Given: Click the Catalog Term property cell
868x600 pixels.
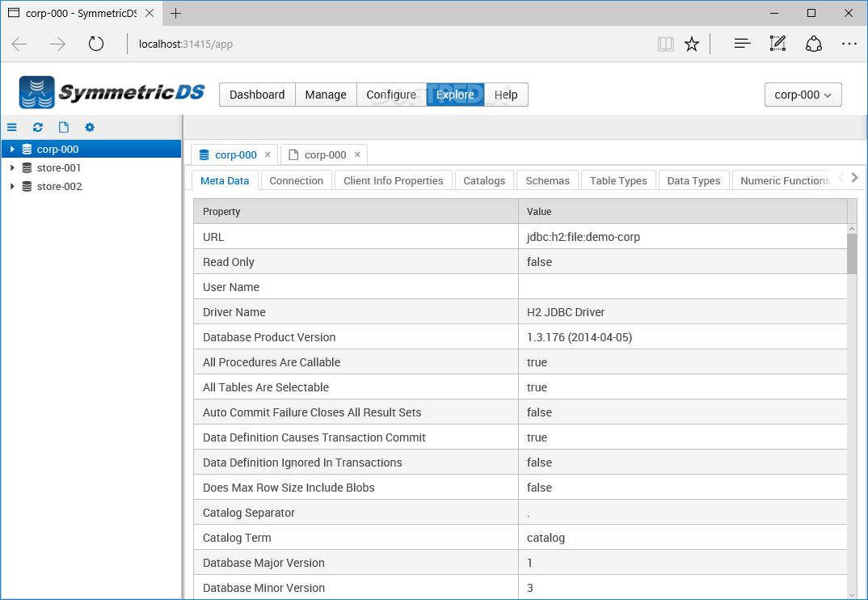Looking at the screenshot, I should pos(356,538).
